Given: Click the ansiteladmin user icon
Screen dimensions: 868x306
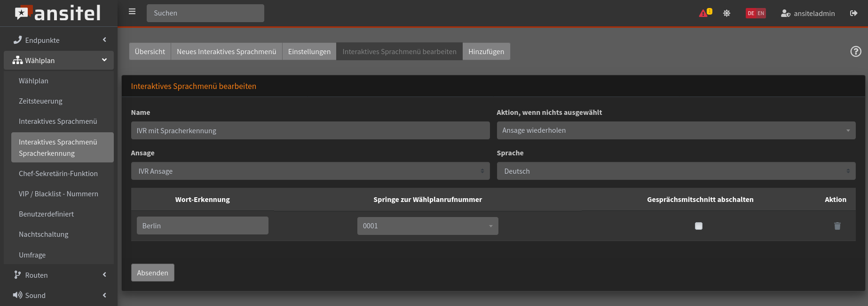Looking at the screenshot, I should click(785, 14).
